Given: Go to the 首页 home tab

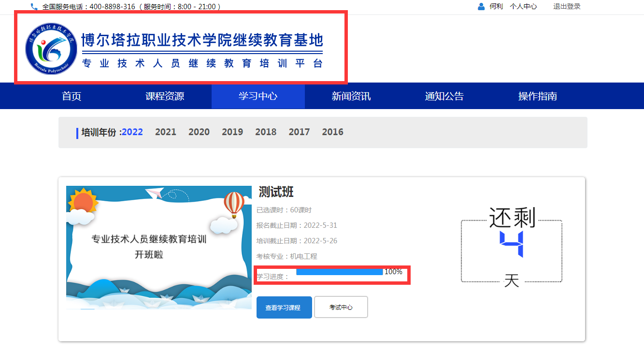Looking at the screenshot, I should tap(72, 96).
